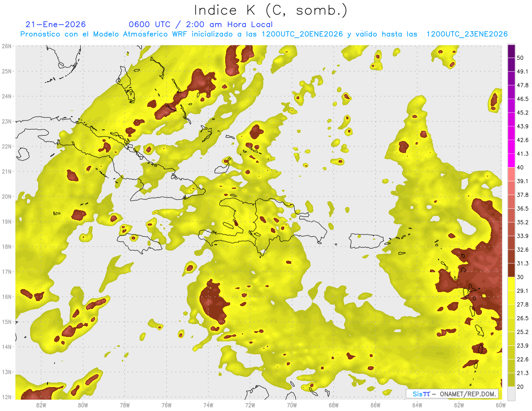This screenshot has width=532, height=411.
Task: Click the colorbar value 21.3
Action: [x=523, y=373]
